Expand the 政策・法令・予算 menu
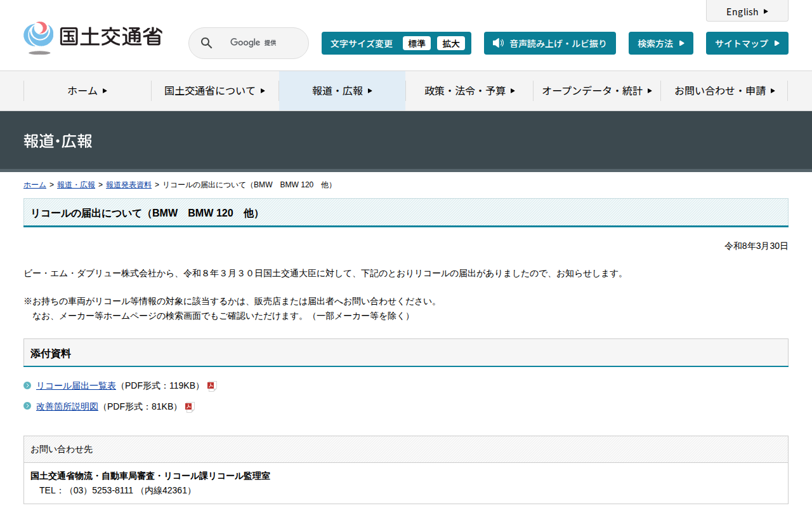This screenshot has height=508, width=812. click(469, 91)
